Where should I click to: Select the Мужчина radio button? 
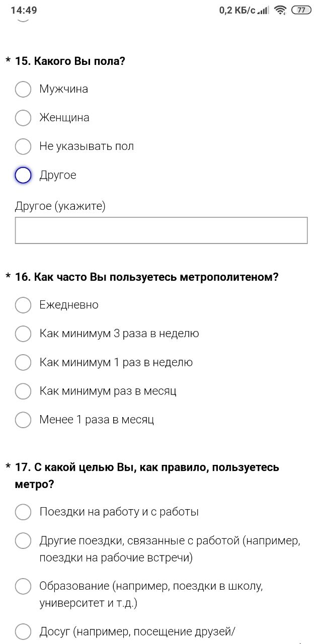tap(23, 89)
